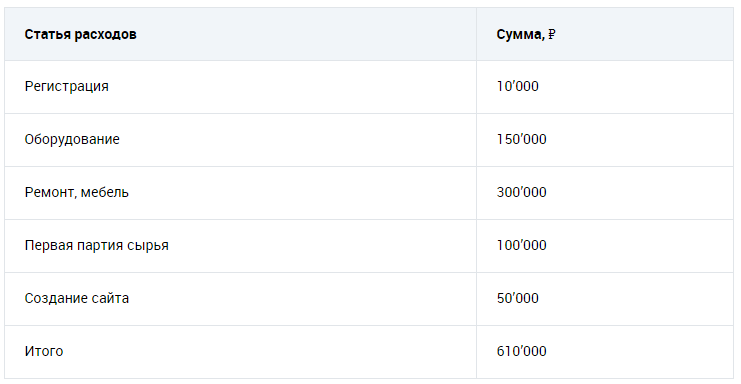This screenshot has width=741, height=384.
Task: Click the word 'Сумма' in the header
Action: pos(519,34)
